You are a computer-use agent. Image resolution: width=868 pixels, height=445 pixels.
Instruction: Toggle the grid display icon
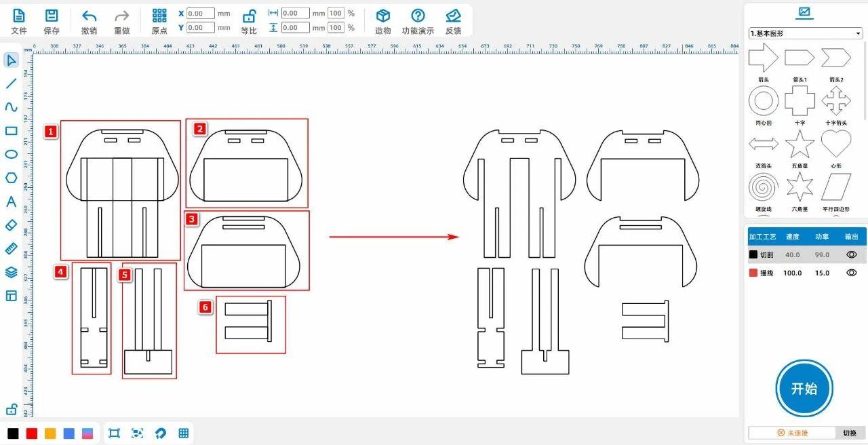183,433
